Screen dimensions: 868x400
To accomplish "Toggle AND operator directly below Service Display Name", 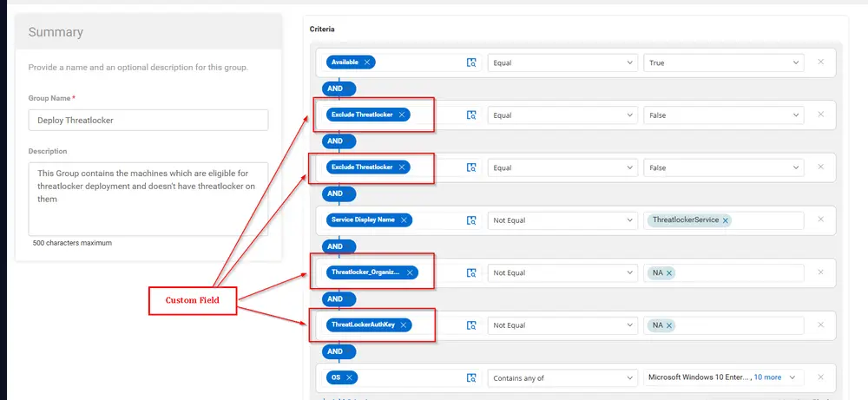I will 339,246.
